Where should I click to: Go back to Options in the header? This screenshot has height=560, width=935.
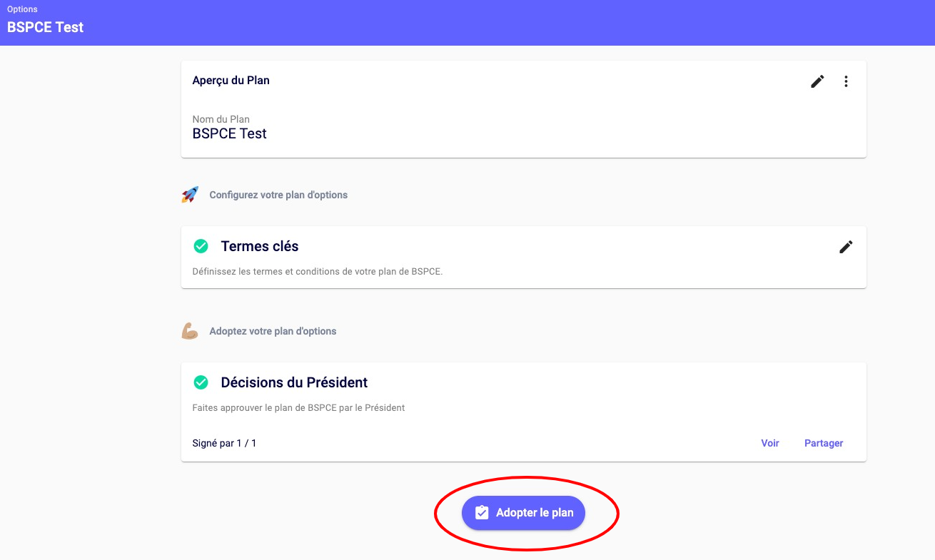[22, 9]
